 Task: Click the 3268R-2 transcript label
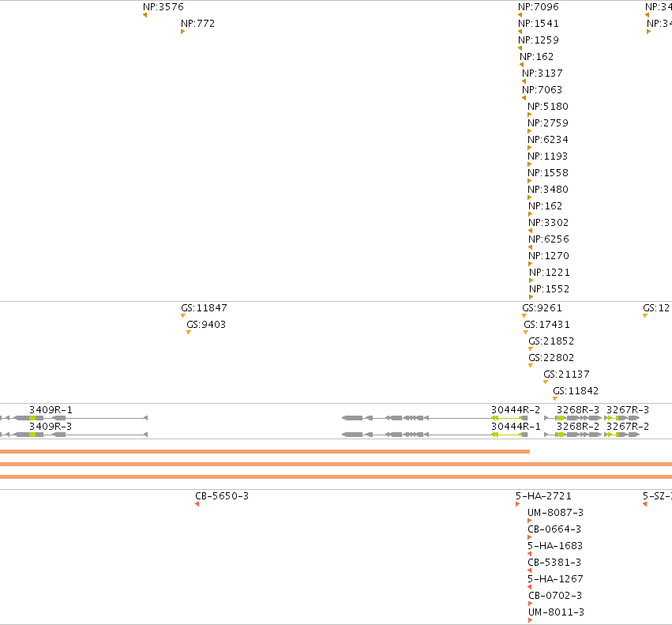coord(578,427)
